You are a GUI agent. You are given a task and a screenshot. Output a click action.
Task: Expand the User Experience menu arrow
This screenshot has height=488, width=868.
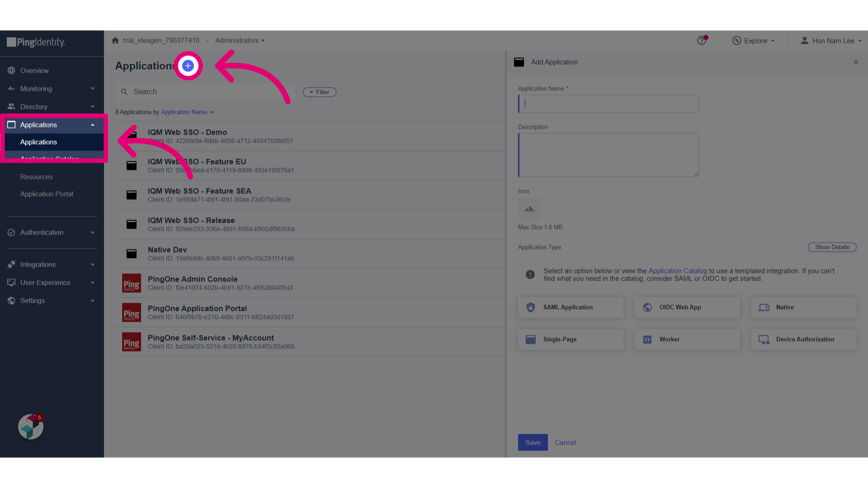pos(93,282)
